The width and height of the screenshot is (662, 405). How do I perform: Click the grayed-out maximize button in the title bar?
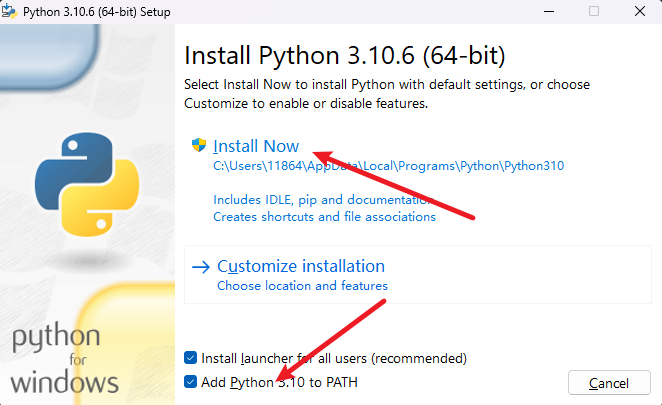[x=594, y=11]
